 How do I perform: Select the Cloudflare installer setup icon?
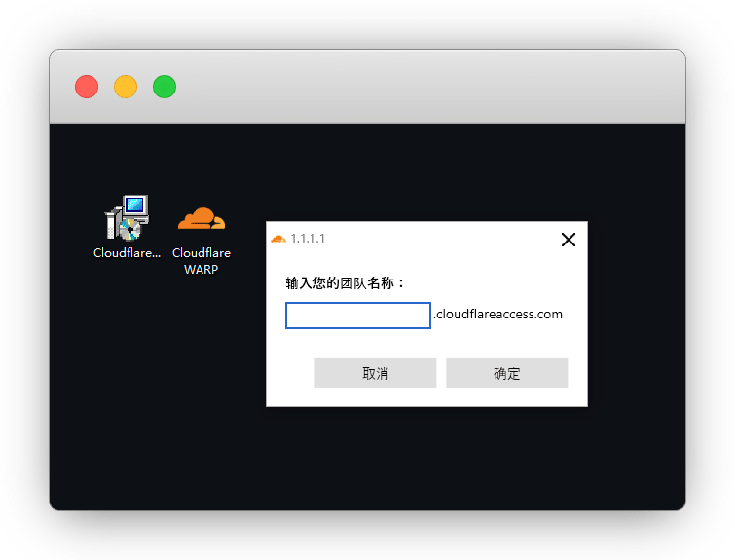pos(127,217)
